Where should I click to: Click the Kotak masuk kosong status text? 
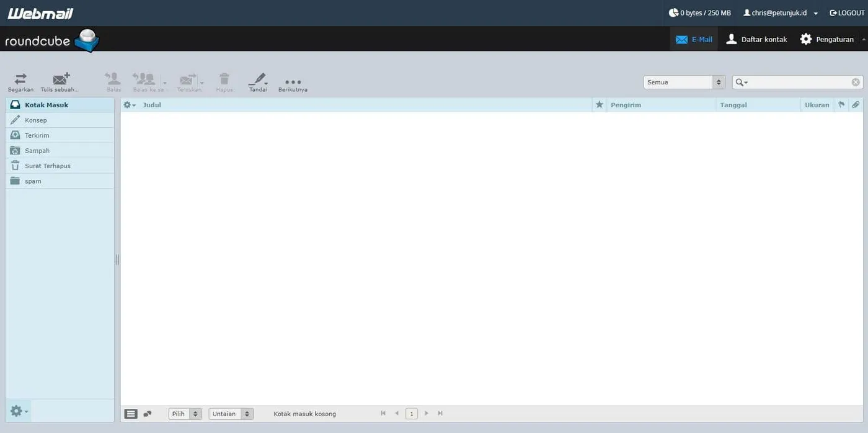click(305, 414)
